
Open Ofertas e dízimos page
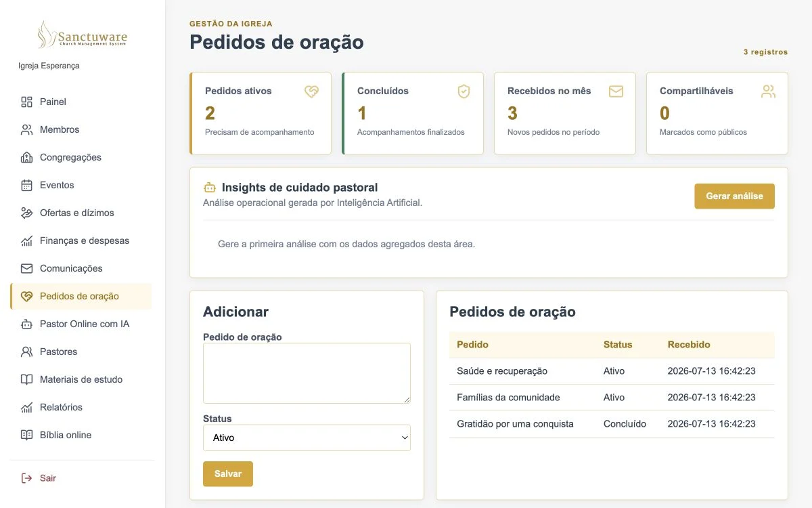(81, 213)
